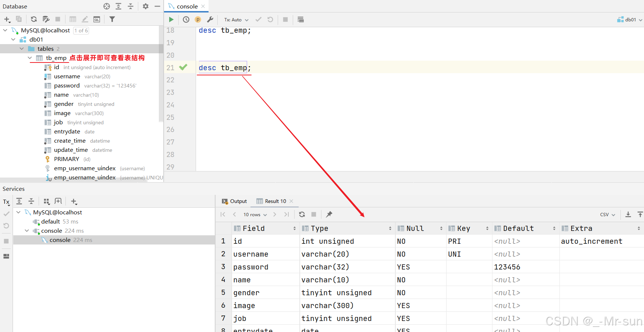This screenshot has width=644, height=332.
Task: Click the Select Opened File target icon
Action: click(107, 6)
